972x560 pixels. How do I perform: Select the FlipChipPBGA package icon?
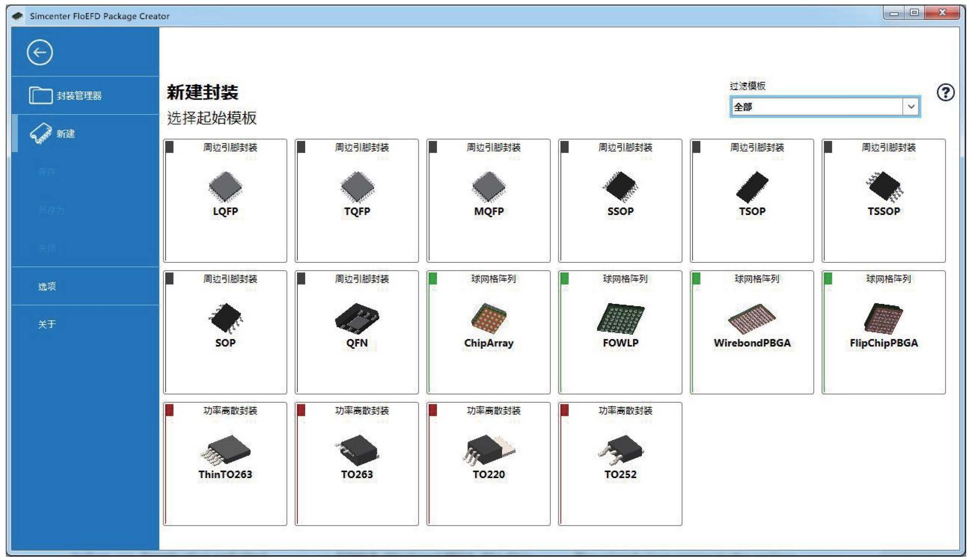[884, 318]
